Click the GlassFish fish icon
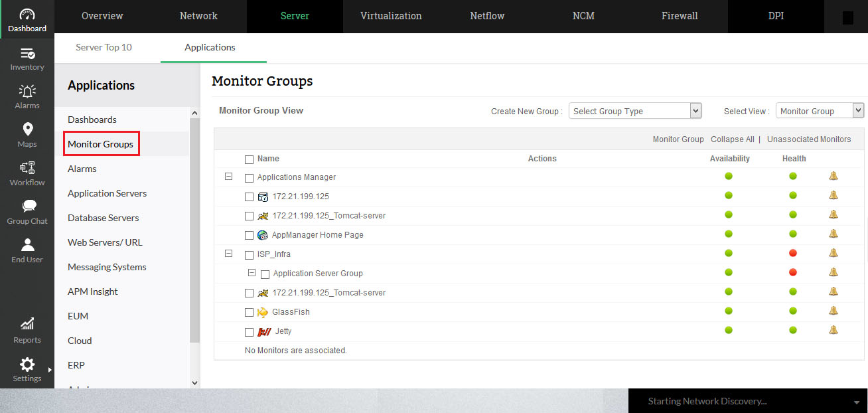The width and height of the screenshot is (868, 413). pos(263,312)
